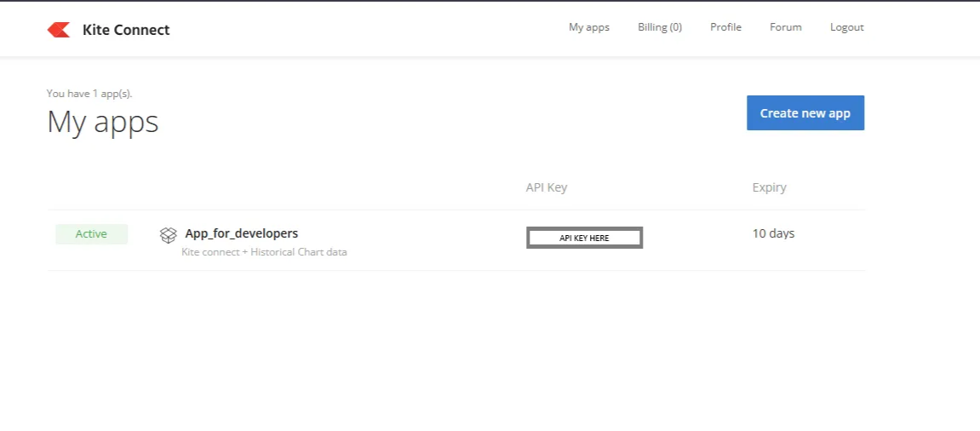
Task: Click the API Key column header
Action: click(x=547, y=187)
